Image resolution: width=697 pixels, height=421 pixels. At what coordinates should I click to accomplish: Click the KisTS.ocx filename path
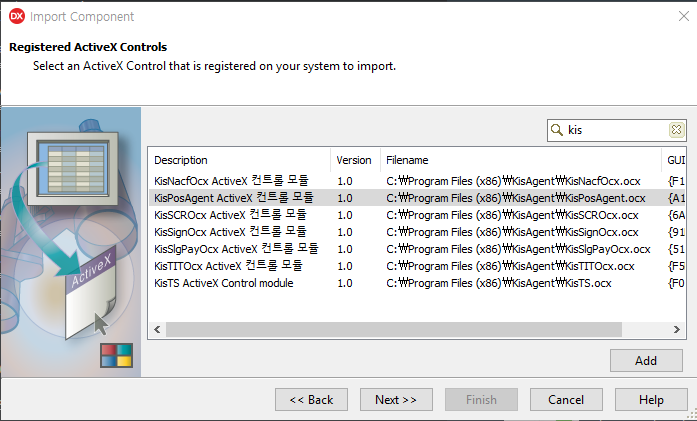coord(499,283)
